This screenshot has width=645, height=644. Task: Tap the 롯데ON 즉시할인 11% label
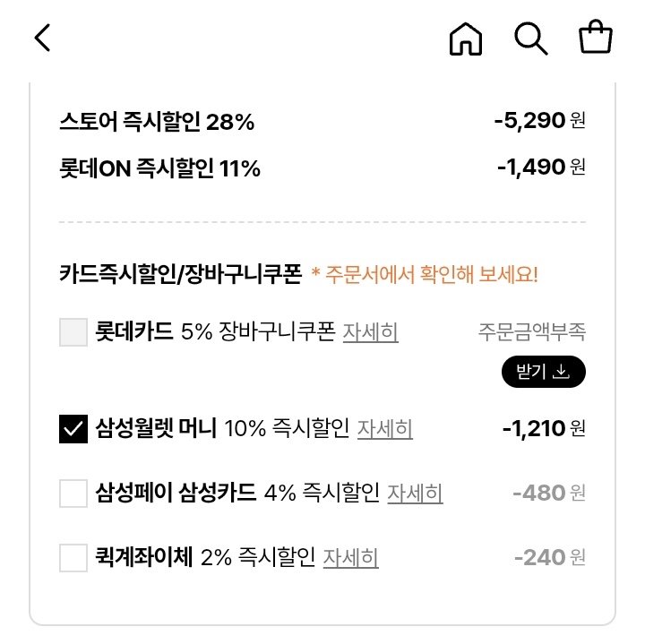159,167
